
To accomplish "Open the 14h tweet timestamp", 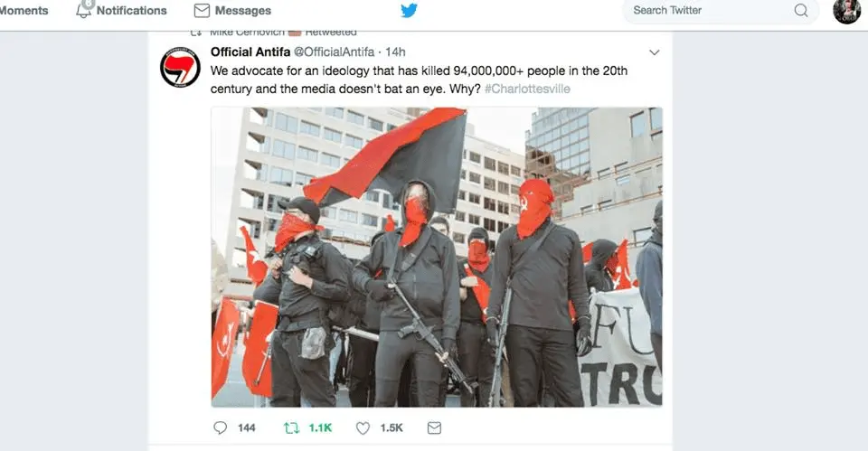I will (x=395, y=52).
